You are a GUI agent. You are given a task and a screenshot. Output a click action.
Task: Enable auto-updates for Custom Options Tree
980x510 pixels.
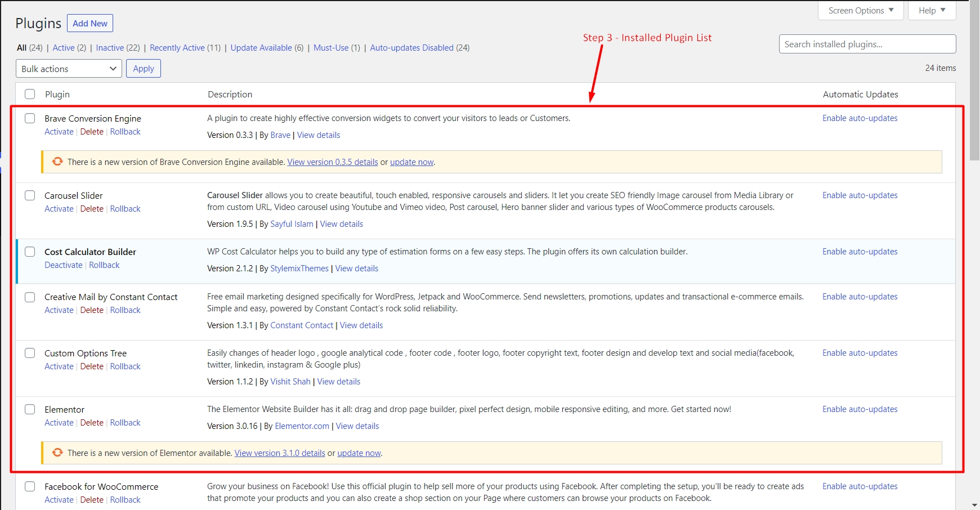coord(860,353)
